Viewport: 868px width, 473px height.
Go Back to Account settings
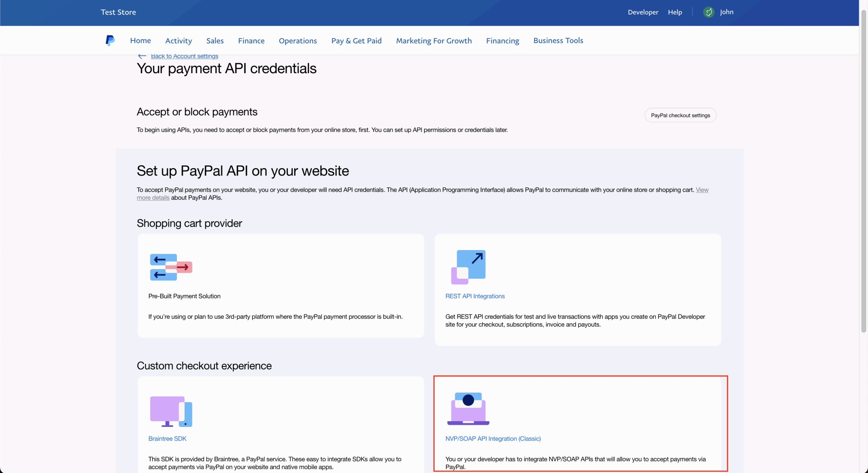point(184,56)
